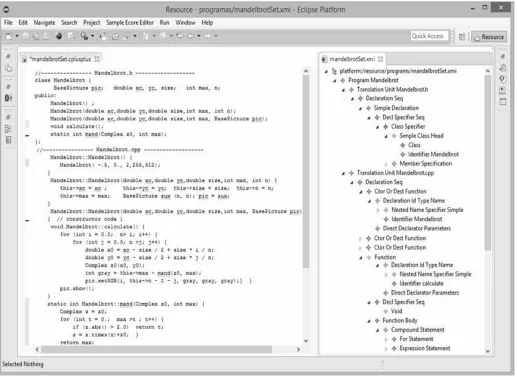Click the restore icon atop left trim bar

[8, 57]
